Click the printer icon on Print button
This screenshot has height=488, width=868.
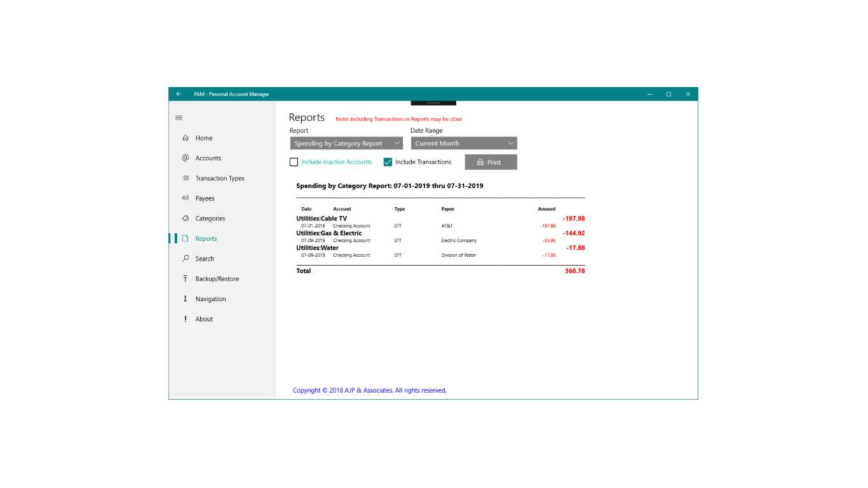coord(480,163)
